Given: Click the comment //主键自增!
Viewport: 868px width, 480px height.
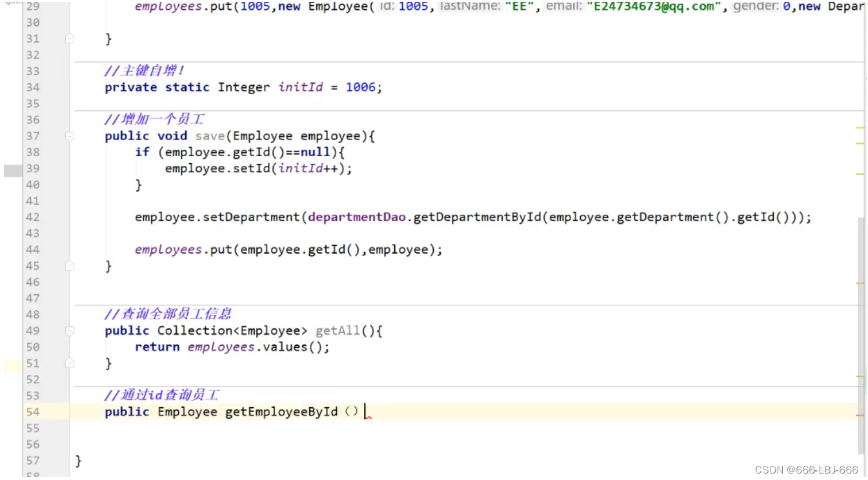Looking at the screenshot, I should point(145,71).
